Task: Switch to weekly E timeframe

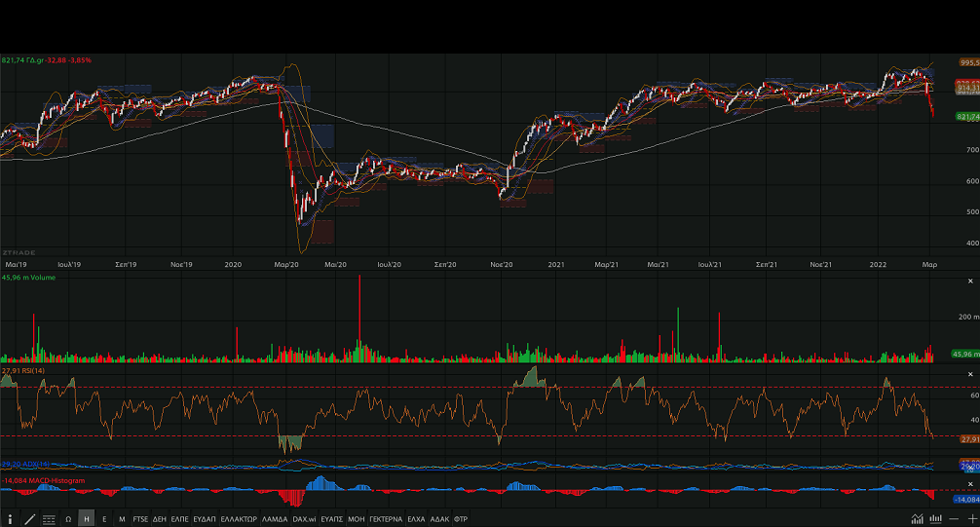Action: coord(104,519)
